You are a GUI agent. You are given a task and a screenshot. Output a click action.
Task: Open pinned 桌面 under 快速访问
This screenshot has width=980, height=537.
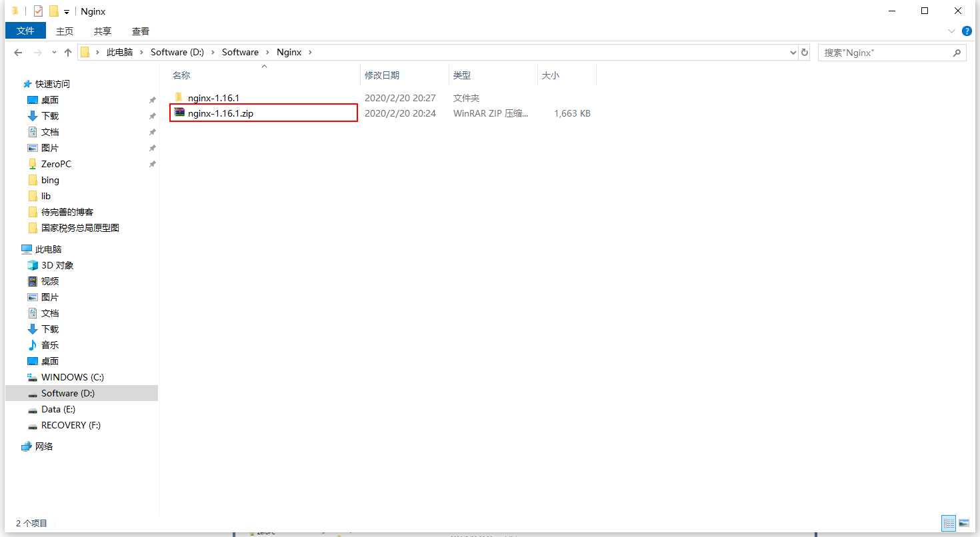[50, 100]
